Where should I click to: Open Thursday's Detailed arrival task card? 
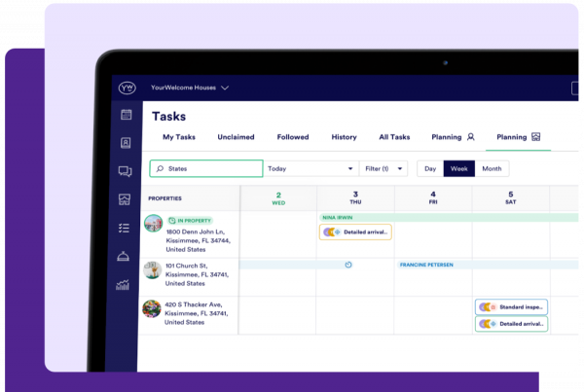coord(356,232)
